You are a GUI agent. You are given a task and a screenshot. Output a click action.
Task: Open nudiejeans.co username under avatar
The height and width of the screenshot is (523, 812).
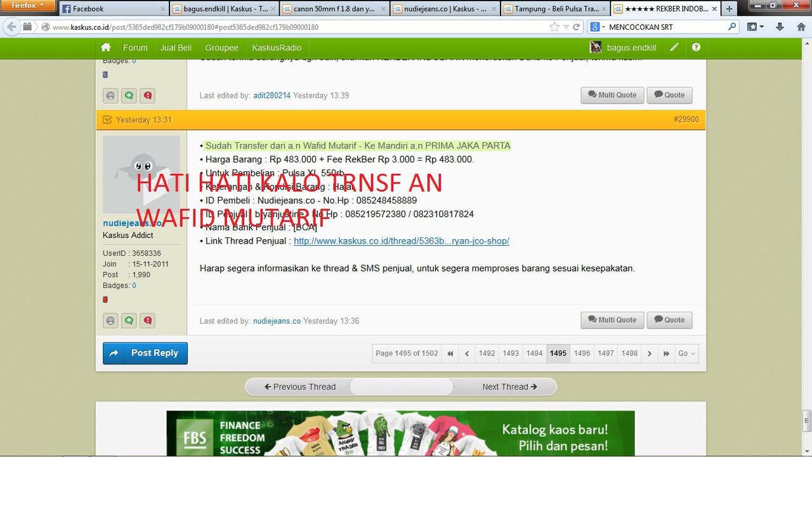[x=132, y=223]
